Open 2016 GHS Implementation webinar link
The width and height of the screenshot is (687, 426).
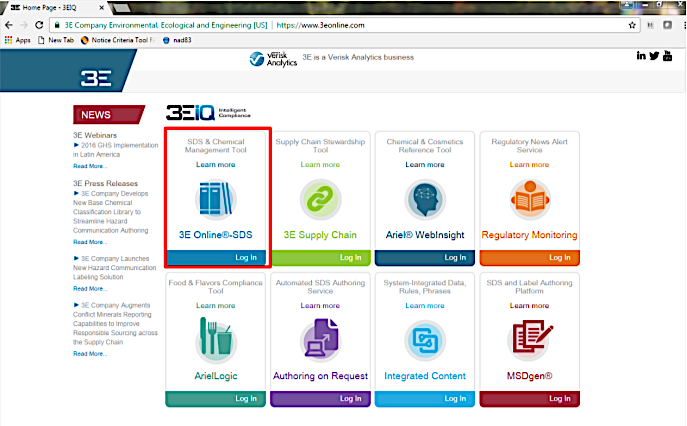pyautogui.click(x=116, y=149)
